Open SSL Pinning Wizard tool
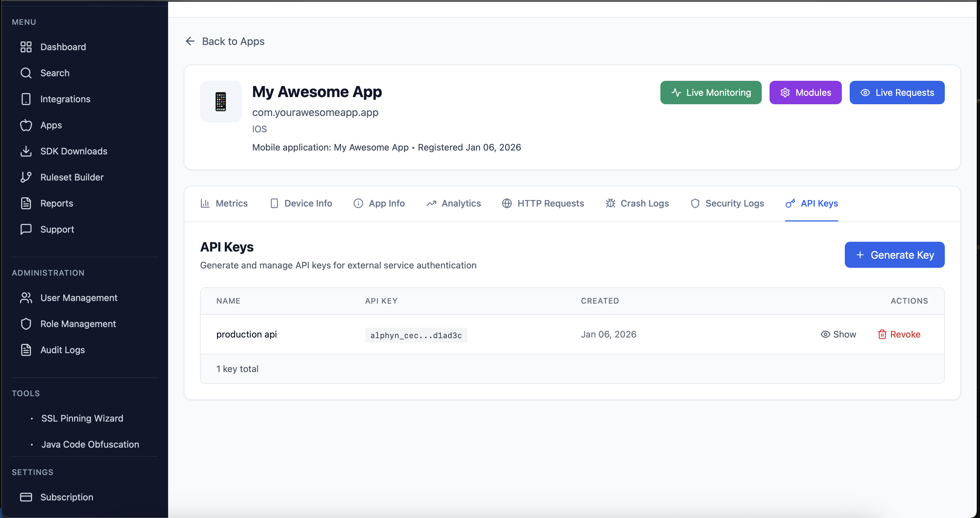The width and height of the screenshot is (980, 518). tap(82, 418)
